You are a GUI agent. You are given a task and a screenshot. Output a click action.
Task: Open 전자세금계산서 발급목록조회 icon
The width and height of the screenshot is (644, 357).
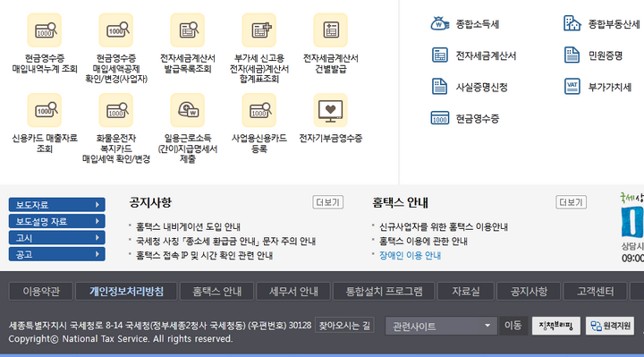pos(187,30)
